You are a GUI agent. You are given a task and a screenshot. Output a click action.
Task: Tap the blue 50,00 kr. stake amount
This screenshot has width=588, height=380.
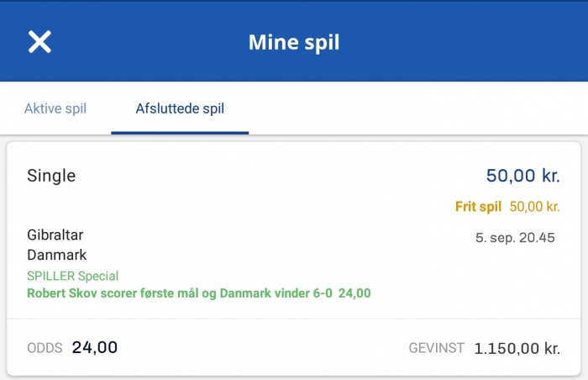coord(522,176)
